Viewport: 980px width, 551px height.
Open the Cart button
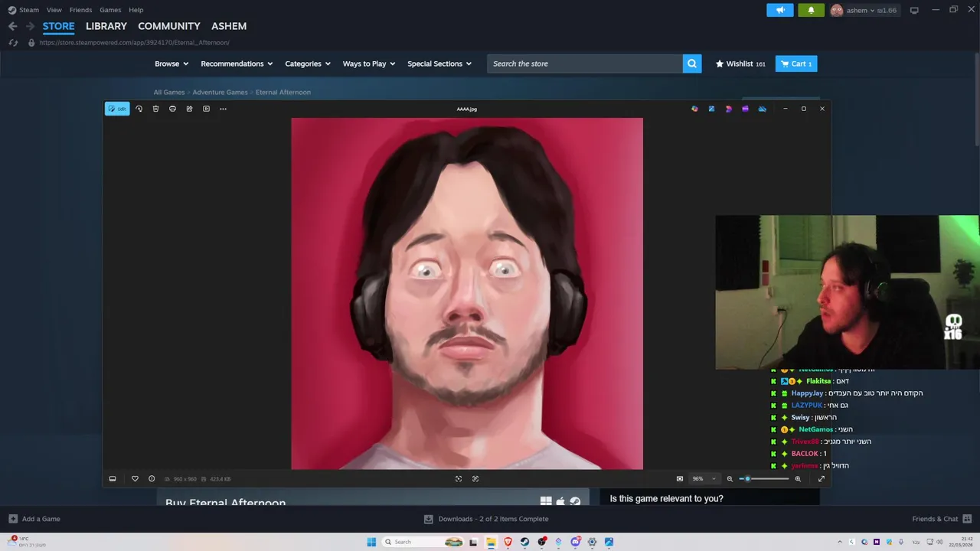(796, 64)
